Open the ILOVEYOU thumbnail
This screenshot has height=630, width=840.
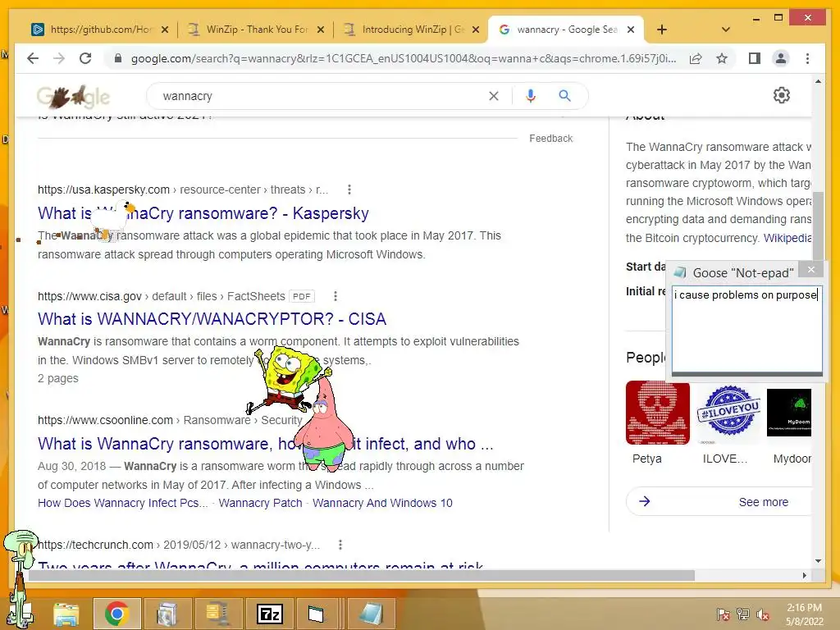pyautogui.click(x=728, y=413)
